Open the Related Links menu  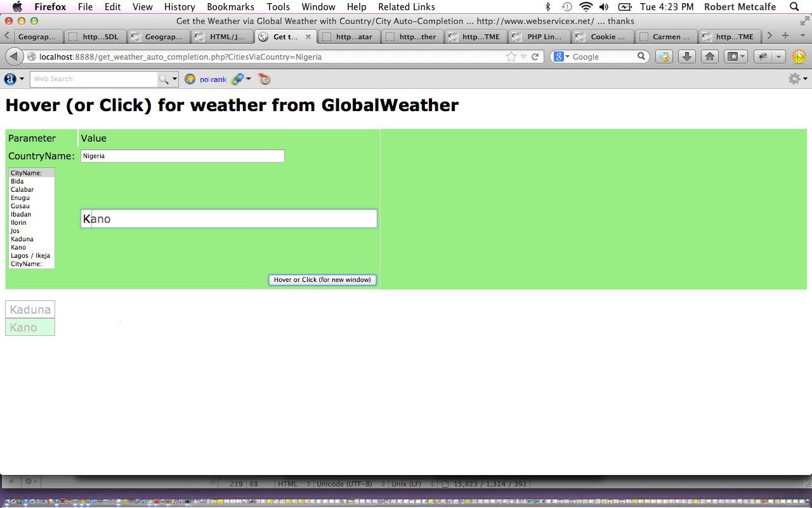pos(407,7)
